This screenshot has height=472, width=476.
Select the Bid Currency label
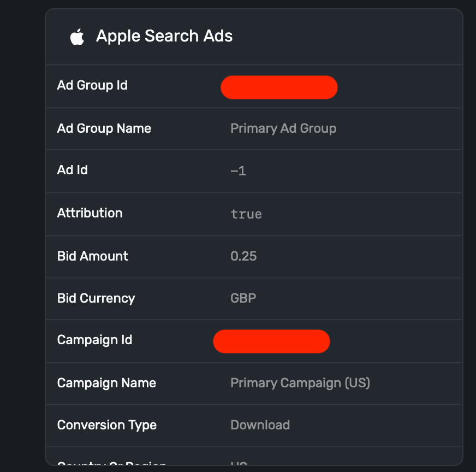(x=96, y=298)
